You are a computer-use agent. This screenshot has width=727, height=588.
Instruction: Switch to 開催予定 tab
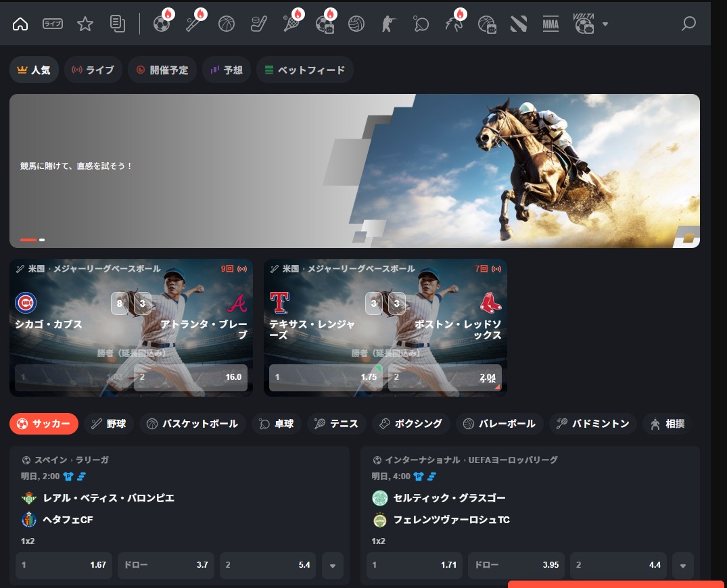point(162,70)
